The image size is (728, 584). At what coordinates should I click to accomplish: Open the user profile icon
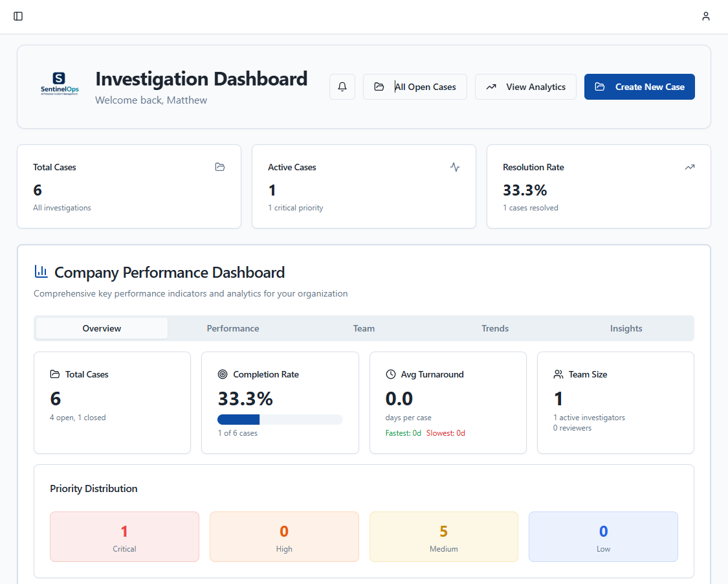point(705,16)
